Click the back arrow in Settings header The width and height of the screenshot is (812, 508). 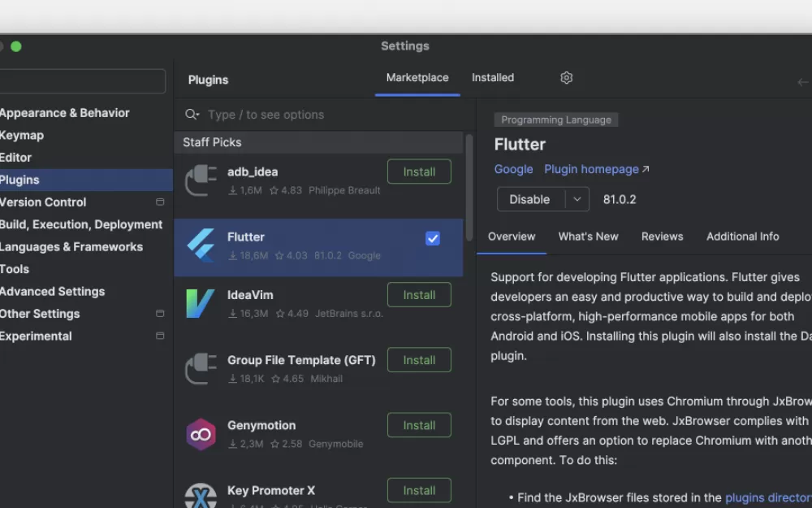(803, 82)
